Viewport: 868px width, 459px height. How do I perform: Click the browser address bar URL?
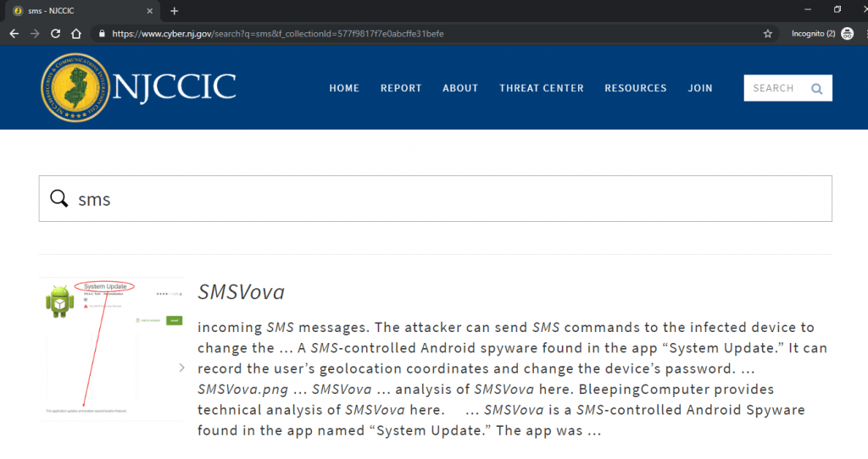click(278, 34)
